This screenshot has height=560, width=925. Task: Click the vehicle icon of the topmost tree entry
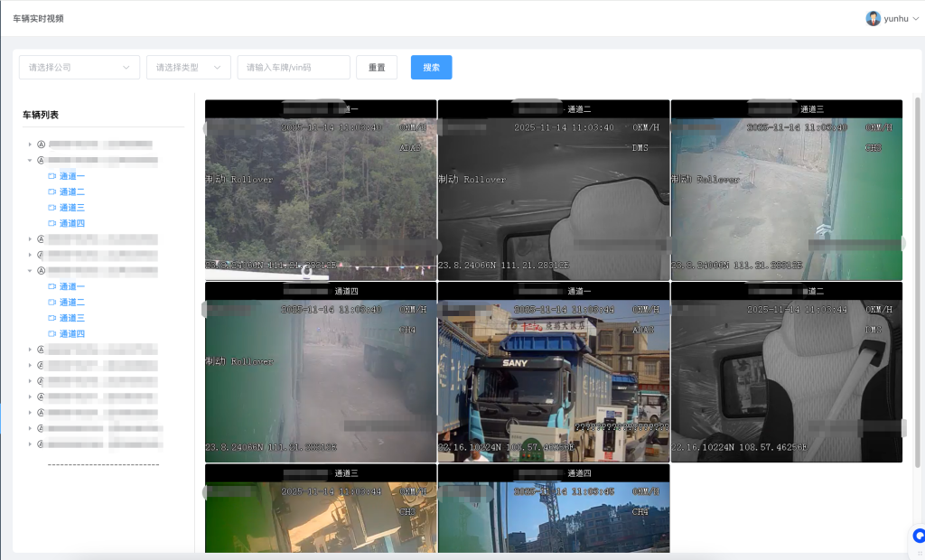[41, 145]
